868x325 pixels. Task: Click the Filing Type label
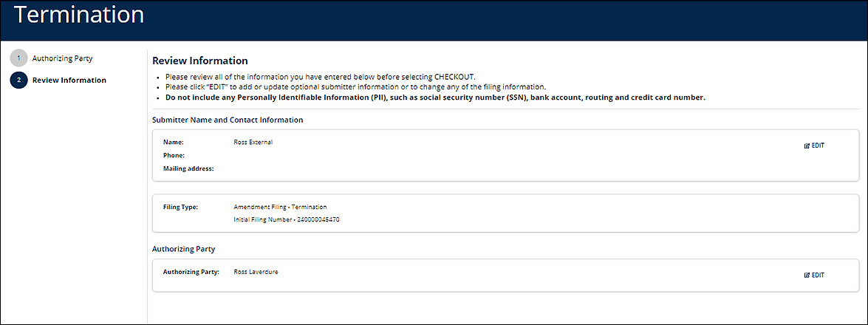181,208
